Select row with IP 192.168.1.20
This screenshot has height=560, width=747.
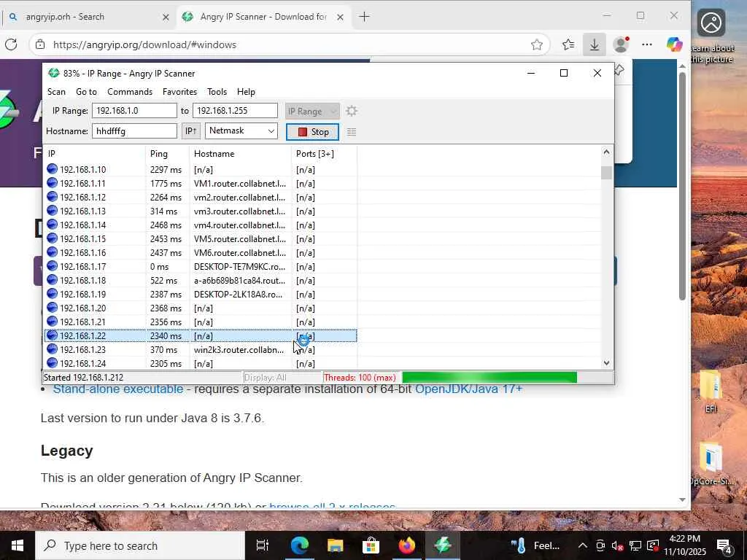click(200, 308)
